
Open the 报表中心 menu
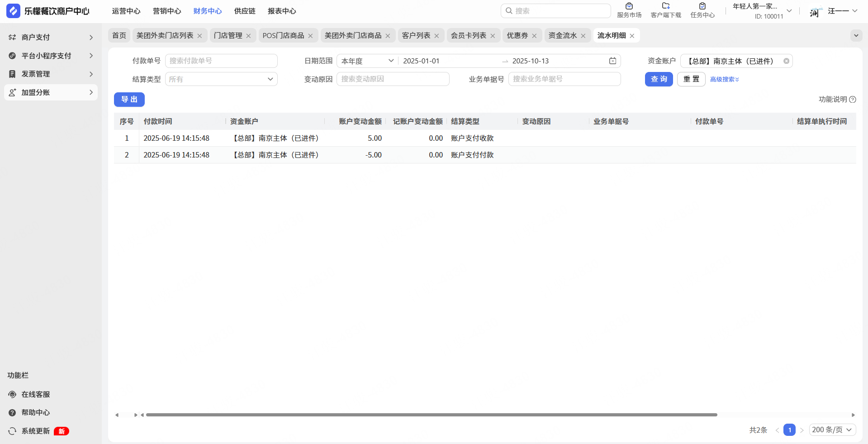click(x=282, y=11)
